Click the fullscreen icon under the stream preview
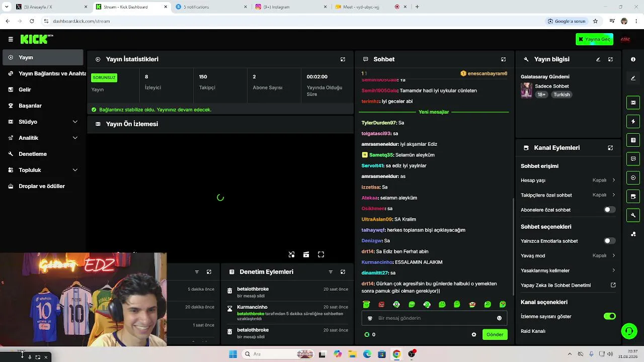 click(x=321, y=254)
